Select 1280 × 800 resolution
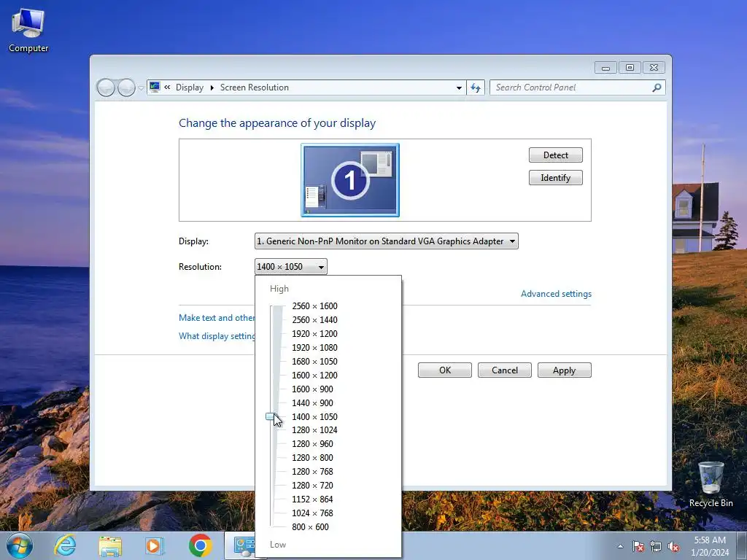 [312, 457]
